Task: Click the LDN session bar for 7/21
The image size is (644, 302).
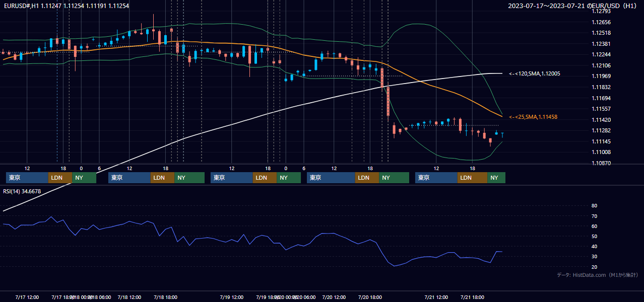Action: [x=473, y=178]
